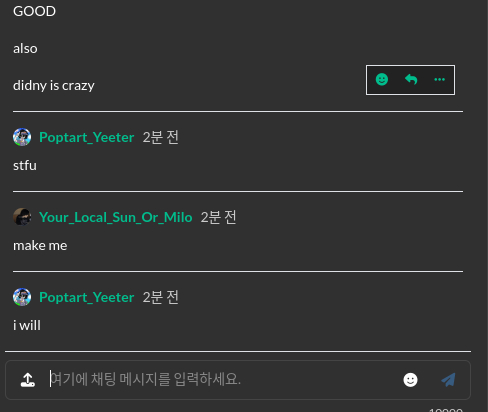Click the "also" message text
The height and width of the screenshot is (412, 488).
point(25,49)
